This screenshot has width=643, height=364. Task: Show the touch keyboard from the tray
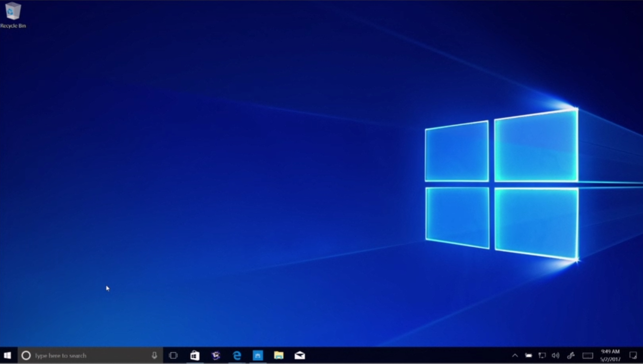(x=588, y=356)
